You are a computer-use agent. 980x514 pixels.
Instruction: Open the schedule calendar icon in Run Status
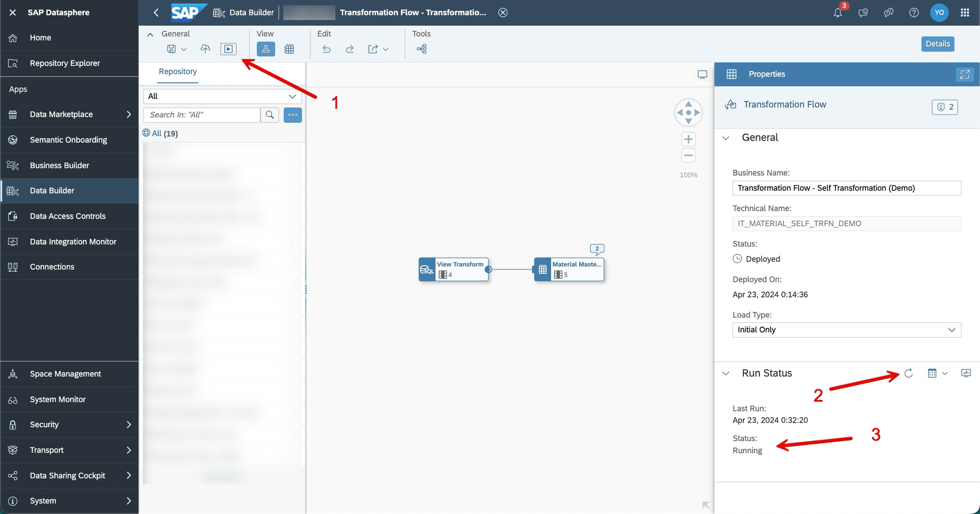[932, 373]
